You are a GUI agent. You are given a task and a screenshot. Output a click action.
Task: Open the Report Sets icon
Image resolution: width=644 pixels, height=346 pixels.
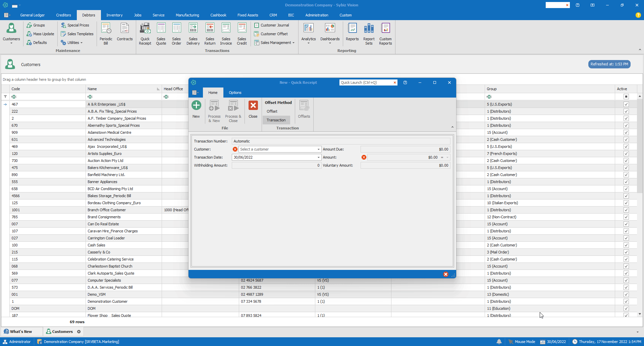(369, 34)
